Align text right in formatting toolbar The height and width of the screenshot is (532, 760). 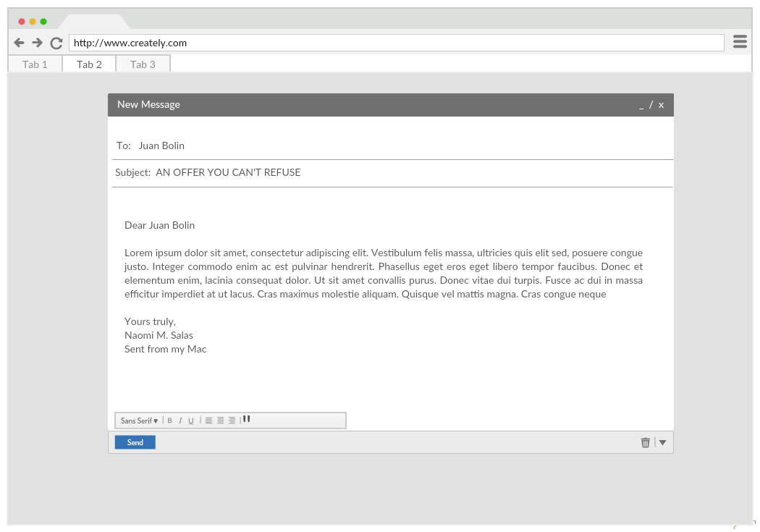(x=232, y=421)
